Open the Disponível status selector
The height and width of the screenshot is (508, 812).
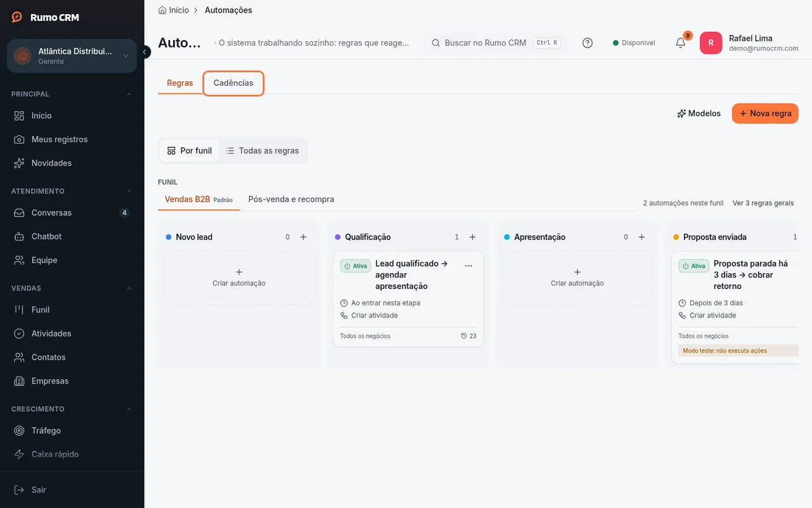634,43
